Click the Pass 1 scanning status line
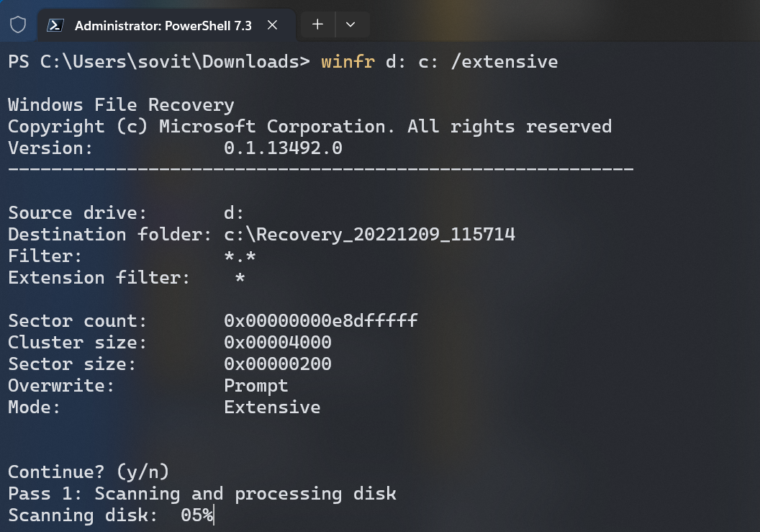The width and height of the screenshot is (760, 532). pyautogui.click(x=201, y=493)
